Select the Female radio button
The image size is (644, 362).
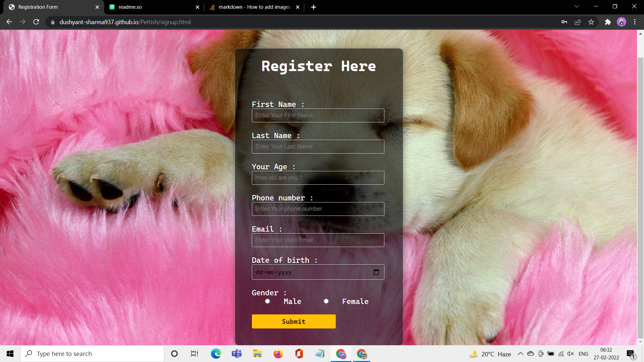point(326,301)
